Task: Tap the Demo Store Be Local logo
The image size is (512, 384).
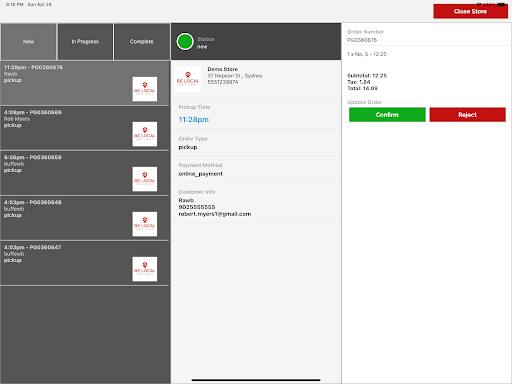Action: (188, 79)
